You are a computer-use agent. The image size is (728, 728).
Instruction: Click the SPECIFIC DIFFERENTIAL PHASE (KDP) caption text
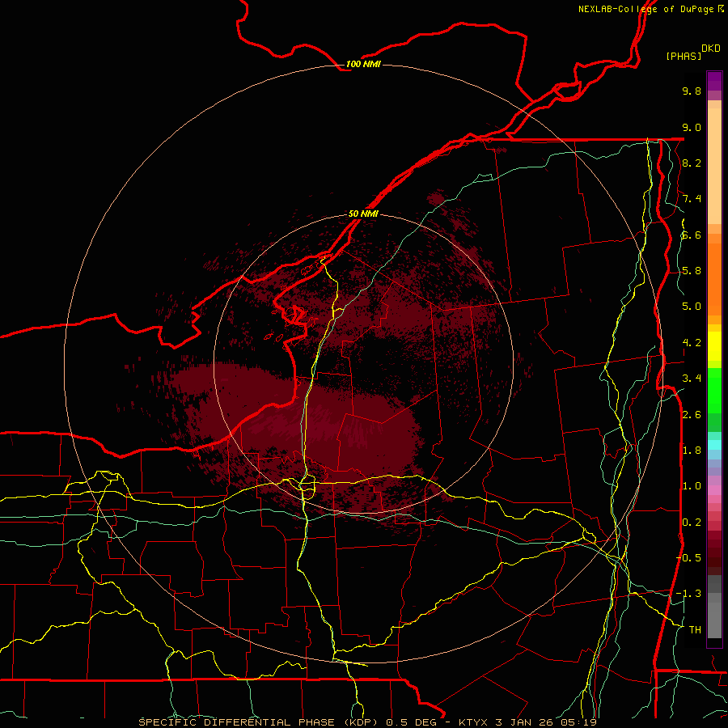(260, 722)
